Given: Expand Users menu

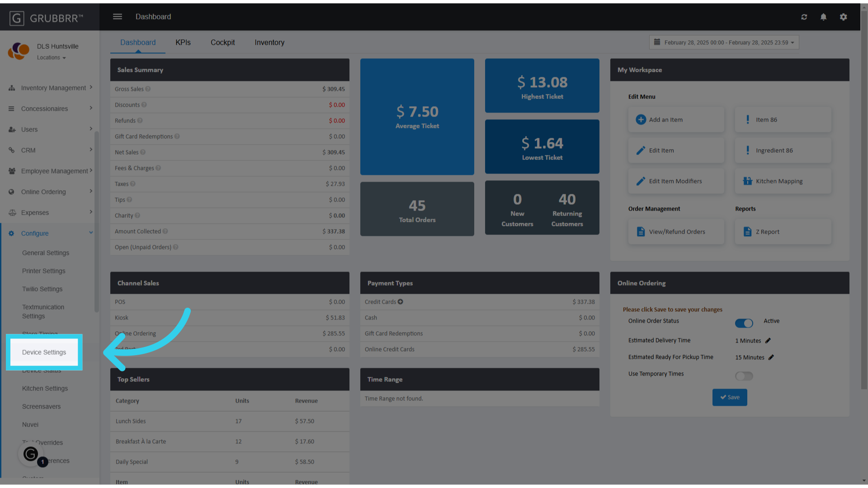Looking at the screenshot, I should point(50,130).
